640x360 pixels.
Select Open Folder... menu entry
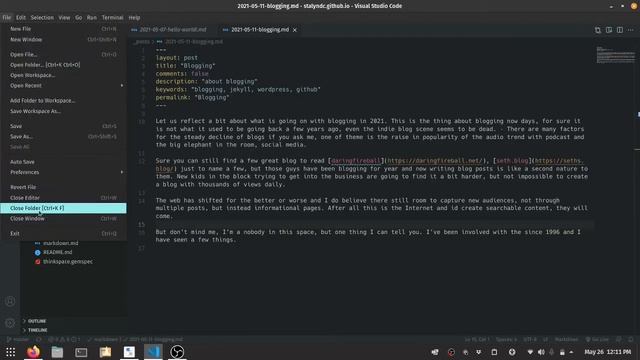click(x=63, y=65)
